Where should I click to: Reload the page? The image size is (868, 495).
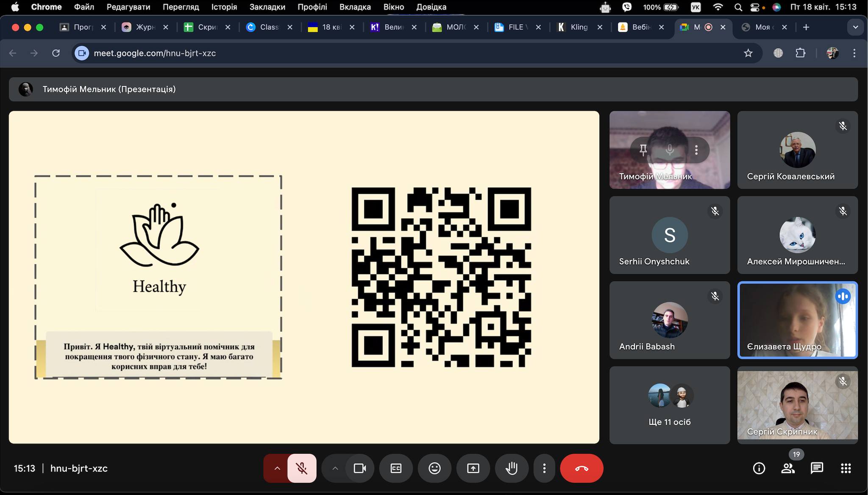point(56,53)
